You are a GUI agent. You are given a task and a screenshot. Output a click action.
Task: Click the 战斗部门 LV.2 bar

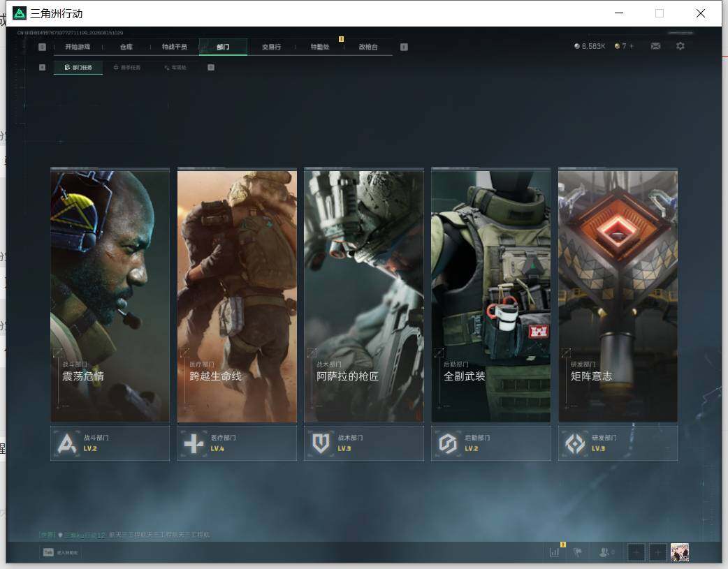(110, 443)
